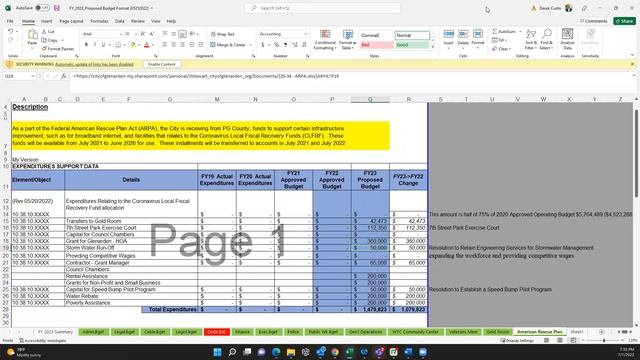Click the Comma Style icon
Viewport: 640px width, 360px height.
[285, 44]
